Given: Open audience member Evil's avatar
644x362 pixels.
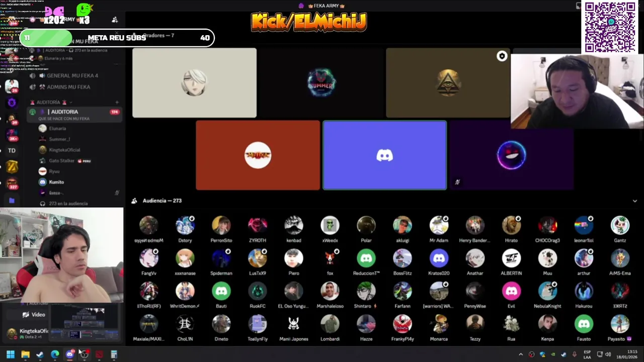Looking at the screenshot, I should pyautogui.click(x=511, y=291).
